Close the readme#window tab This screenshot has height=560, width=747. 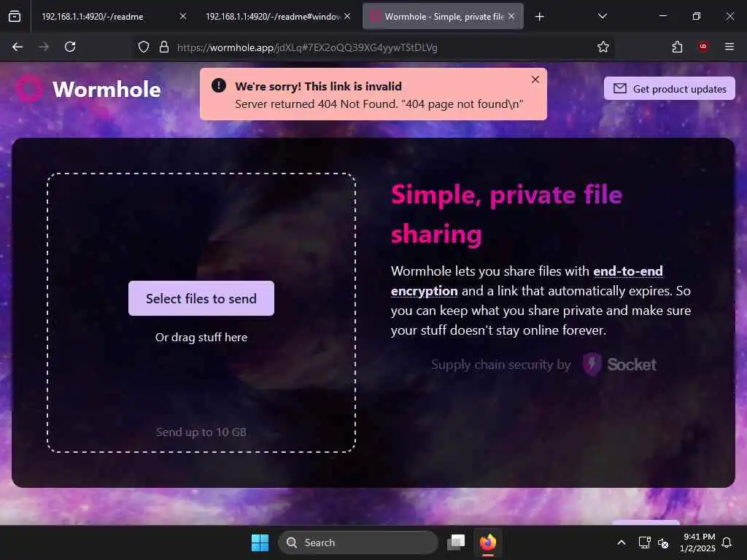[347, 16]
